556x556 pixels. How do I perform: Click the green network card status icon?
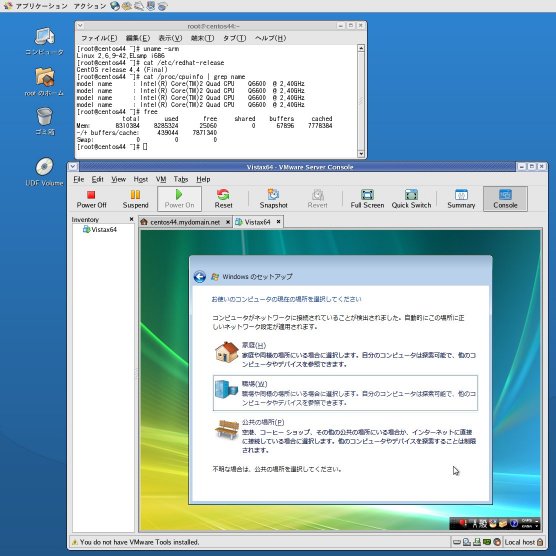tap(487, 542)
